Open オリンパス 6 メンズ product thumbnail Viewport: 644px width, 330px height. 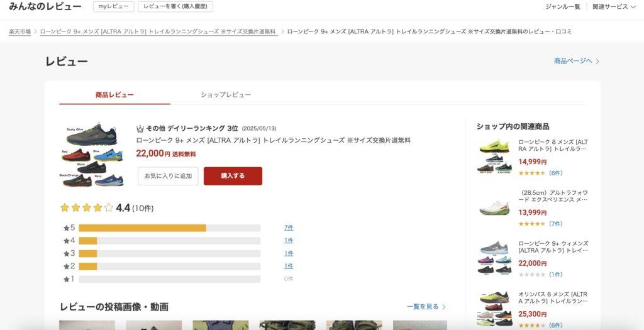point(495,310)
